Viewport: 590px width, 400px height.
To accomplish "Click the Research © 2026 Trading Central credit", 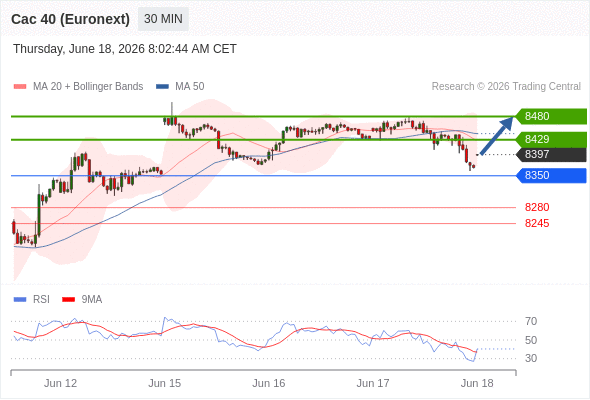I will pos(506,87).
